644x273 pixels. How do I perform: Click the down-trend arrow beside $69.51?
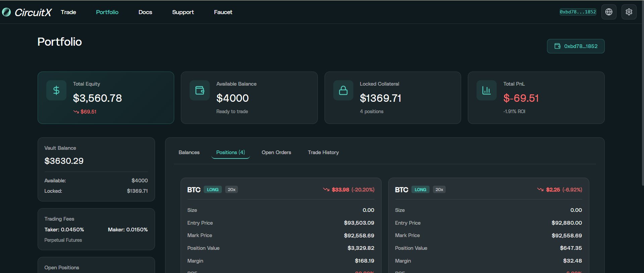76,112
